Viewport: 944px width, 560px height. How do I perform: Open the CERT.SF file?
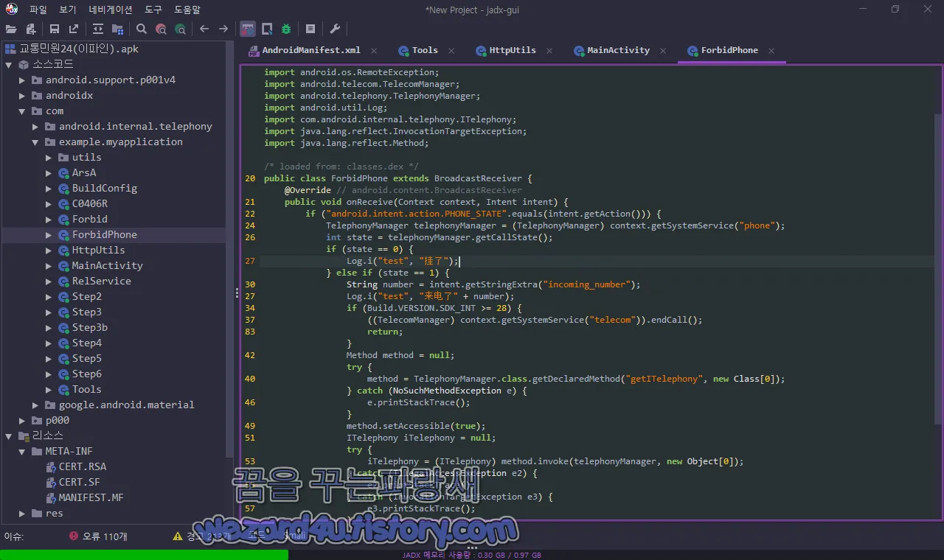(79, 482)
